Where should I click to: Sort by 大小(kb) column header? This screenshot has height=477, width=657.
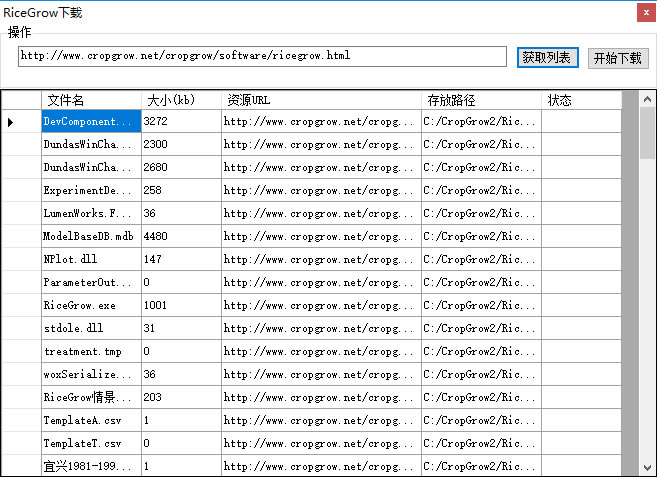(x=181, y=100)
